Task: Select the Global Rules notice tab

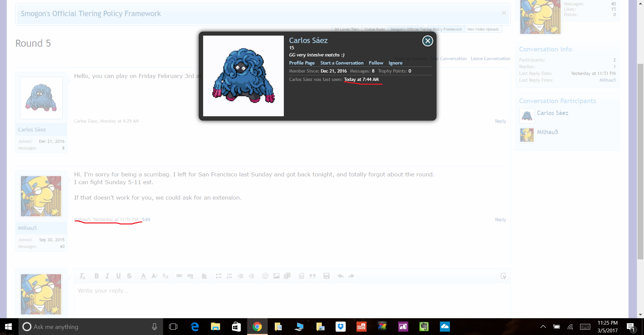Action: click(x=375, y=29)
